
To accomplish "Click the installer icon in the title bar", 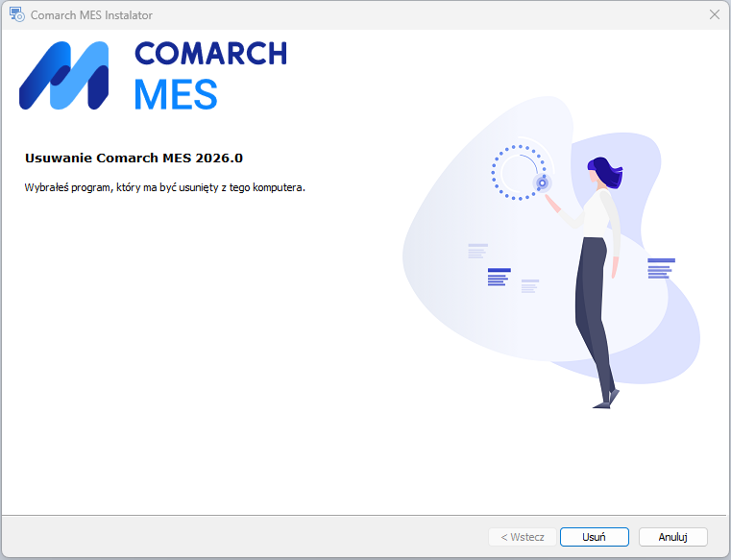I will [x=16, y=15].
